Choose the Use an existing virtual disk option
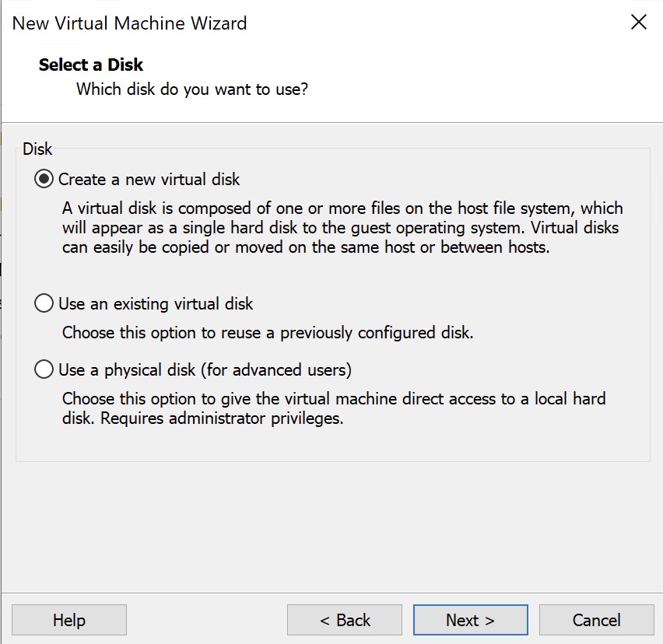Viewport: 663px width, 644px height. [44, 303]
